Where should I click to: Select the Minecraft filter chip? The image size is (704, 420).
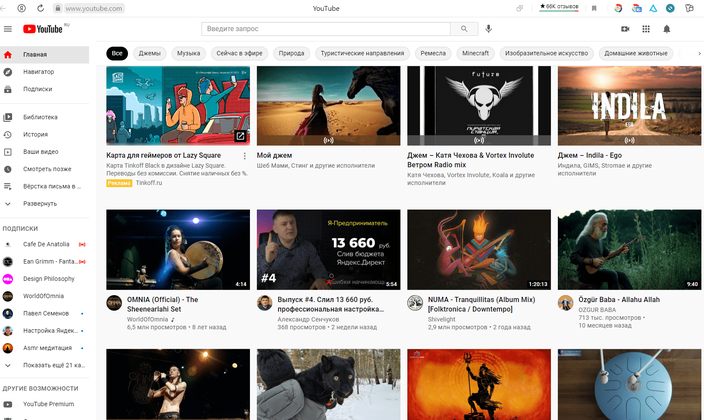point(475,53)
